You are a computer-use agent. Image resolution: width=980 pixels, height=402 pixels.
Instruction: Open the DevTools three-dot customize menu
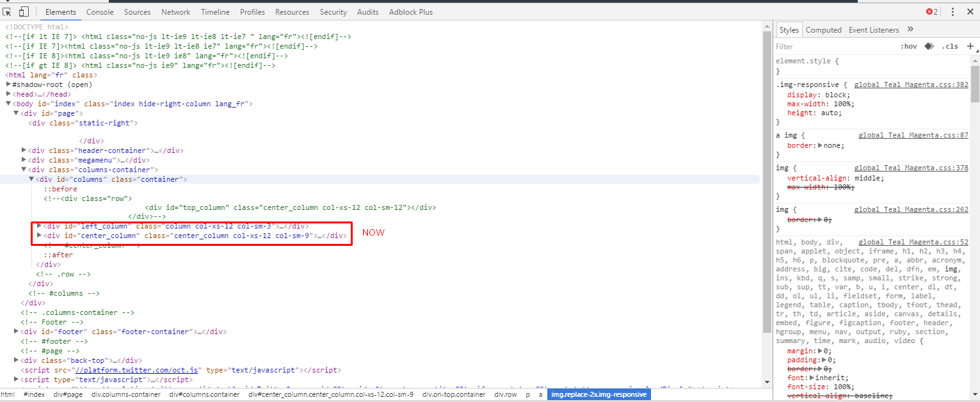[952, 12]
